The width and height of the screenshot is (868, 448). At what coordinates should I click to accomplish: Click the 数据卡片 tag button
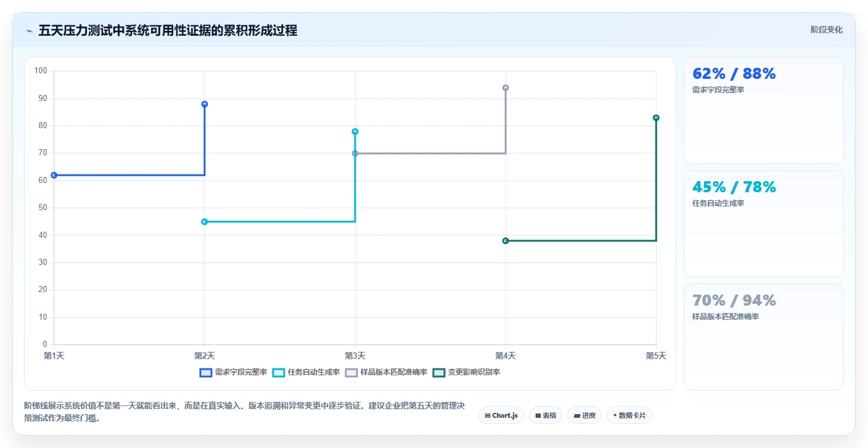click(629, 415)
